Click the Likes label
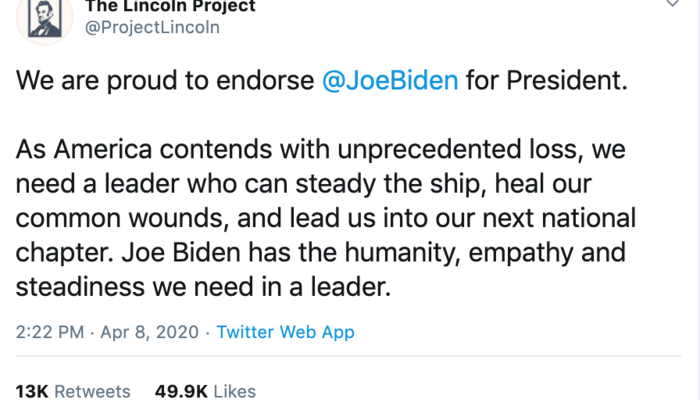Image resolution: width=700 pixels, height=400 pixels. click(x=234, y=391)
